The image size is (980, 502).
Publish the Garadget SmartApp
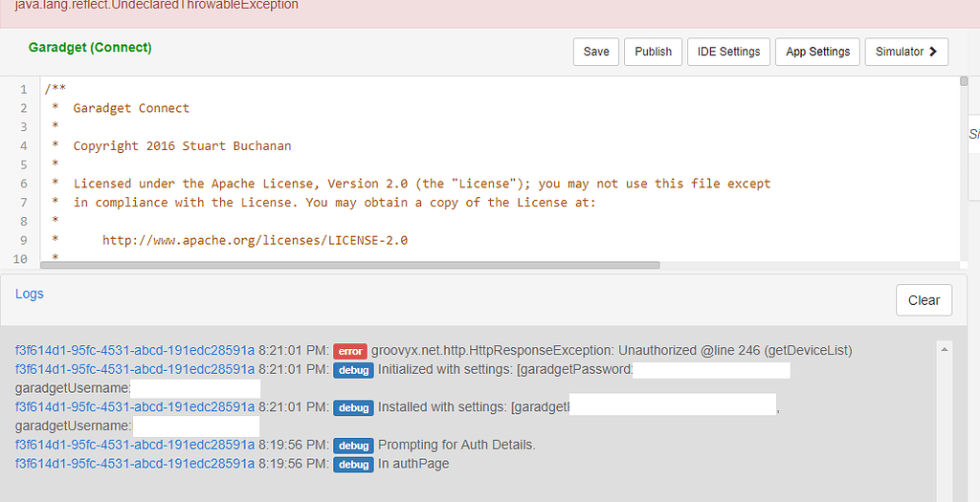653,52
